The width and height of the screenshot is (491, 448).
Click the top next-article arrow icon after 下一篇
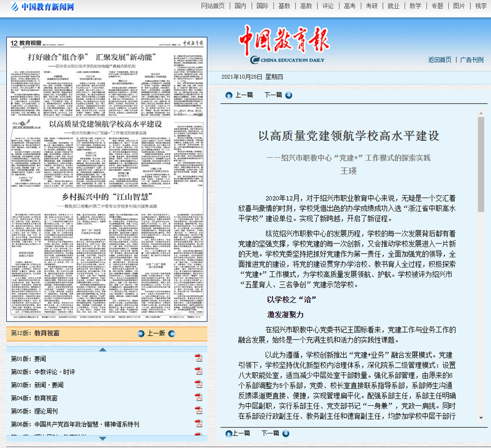pos(289,95)
